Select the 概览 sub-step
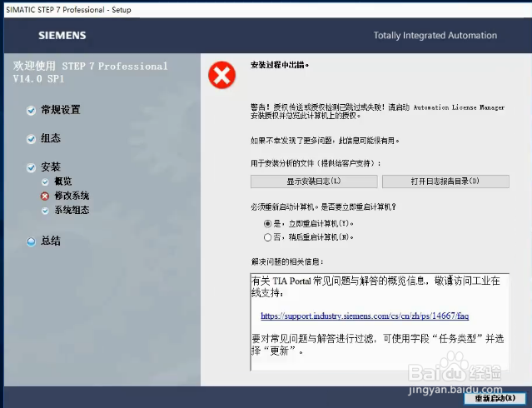Image resolution: width=532 pixels, height=408 pixels. point(62,182)
